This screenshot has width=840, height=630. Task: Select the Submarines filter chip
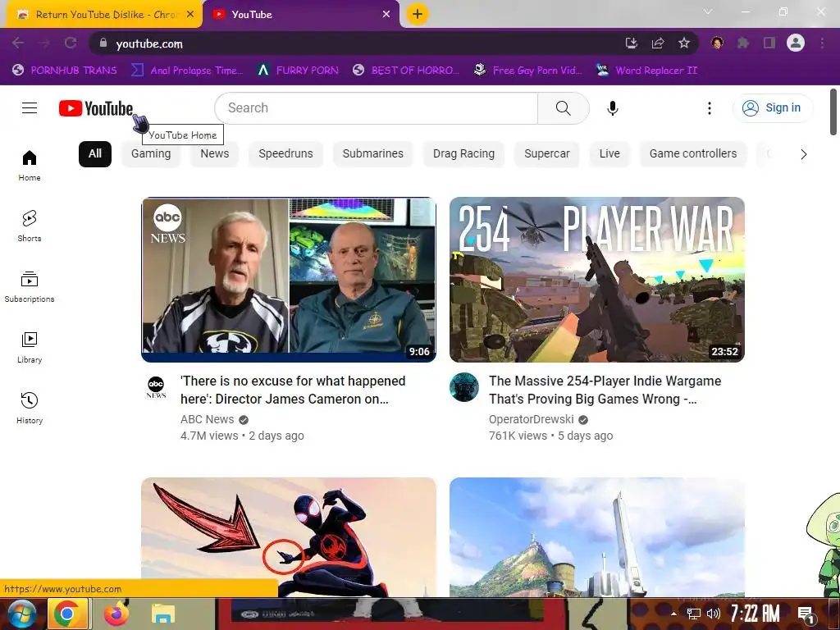pos(373,153)
